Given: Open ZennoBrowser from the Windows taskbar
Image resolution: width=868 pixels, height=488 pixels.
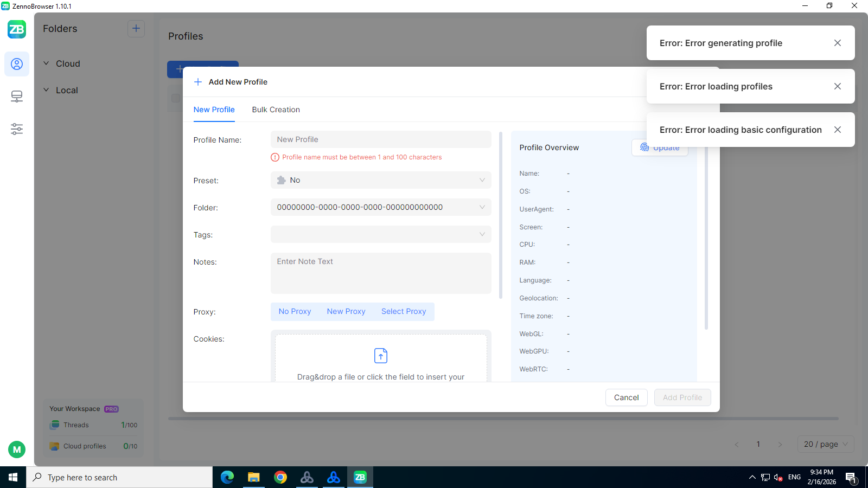Looking at the screenshot, I should [360, 477].
